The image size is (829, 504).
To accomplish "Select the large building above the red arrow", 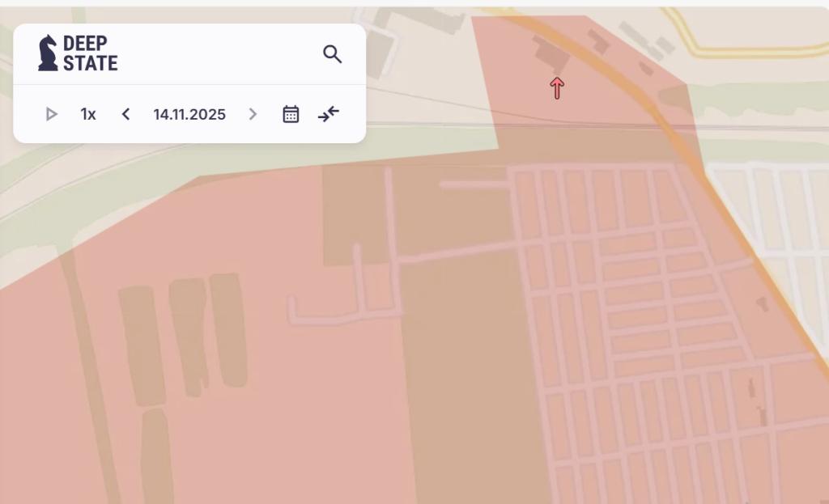I will pos(551,54).
